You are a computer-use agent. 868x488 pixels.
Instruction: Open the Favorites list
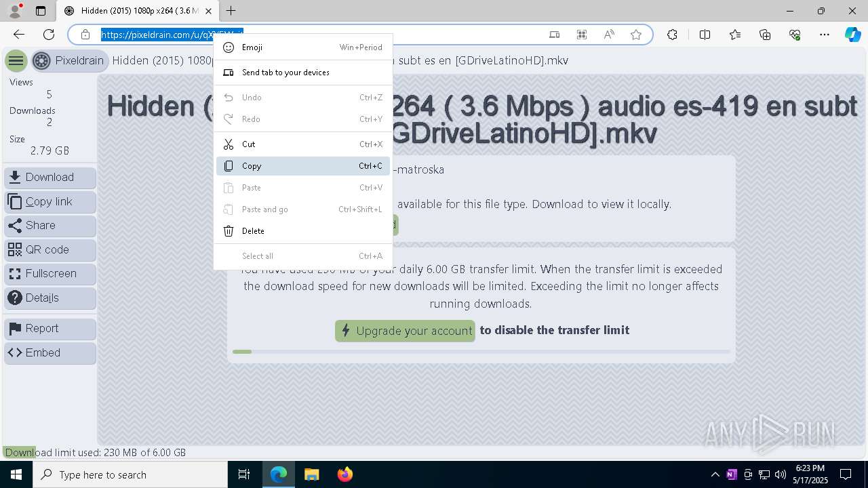(735, 35)
